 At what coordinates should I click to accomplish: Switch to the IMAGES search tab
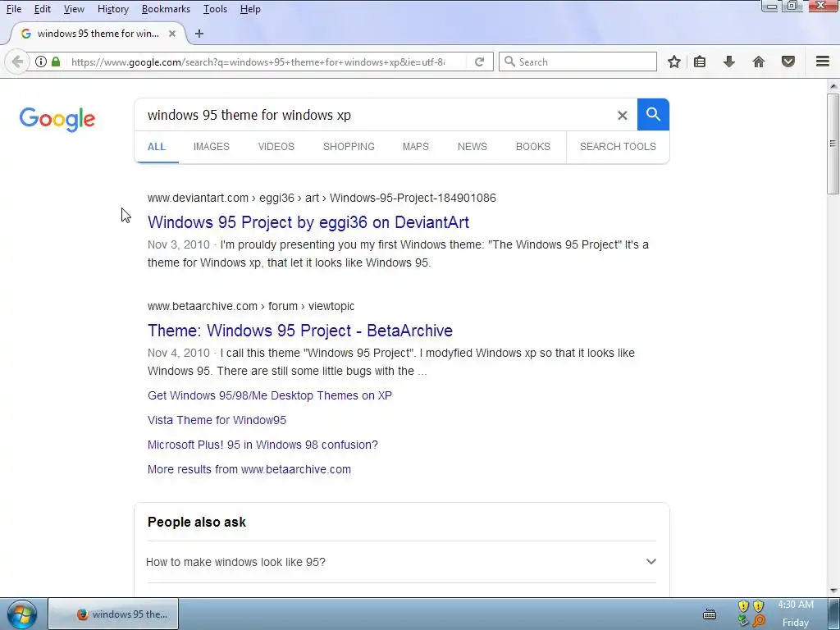click(211, 146)
